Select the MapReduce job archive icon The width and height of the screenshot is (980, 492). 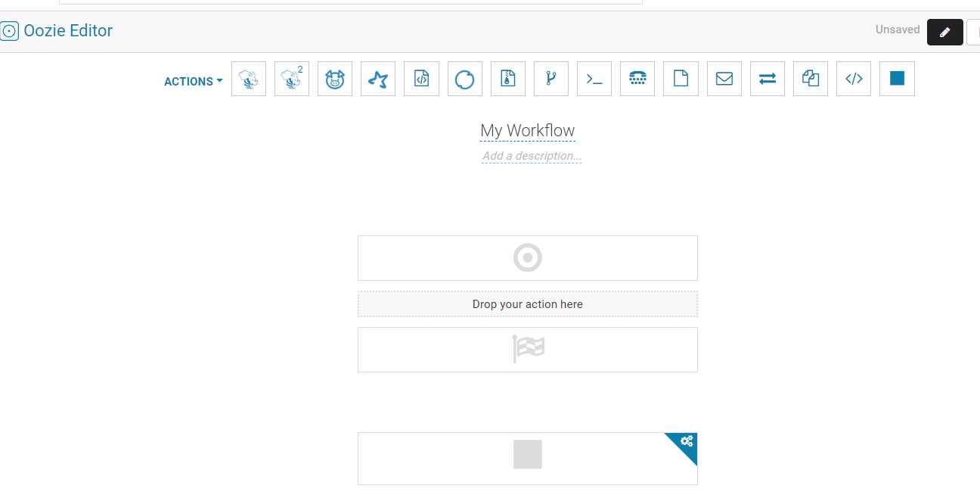tap(508, 79)
